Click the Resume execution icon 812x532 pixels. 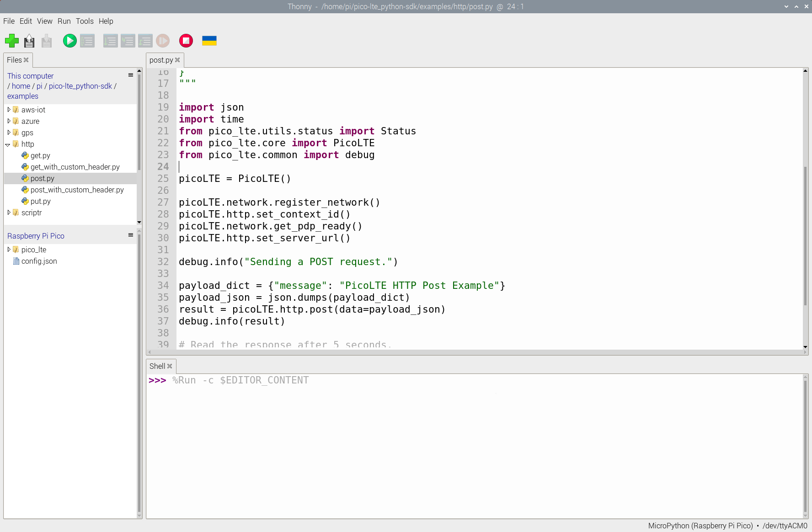[x=163, y=41]
